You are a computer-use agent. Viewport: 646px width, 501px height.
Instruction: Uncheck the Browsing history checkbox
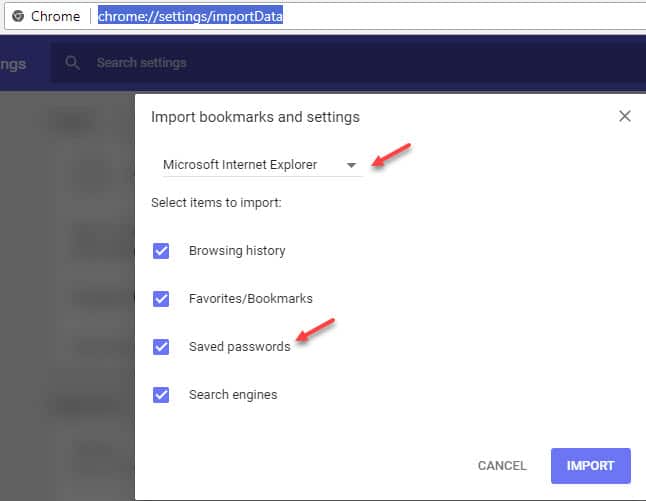(x=161, y=250)
